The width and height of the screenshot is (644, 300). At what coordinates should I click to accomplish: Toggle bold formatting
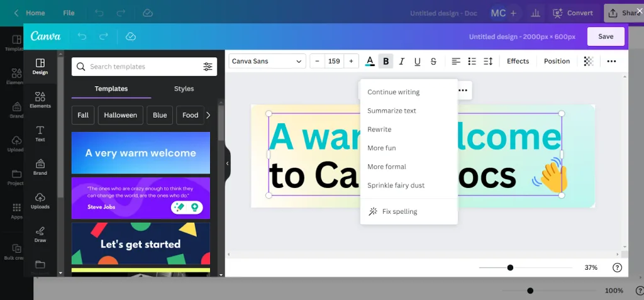pyautogui.click(x=386, y=61)
